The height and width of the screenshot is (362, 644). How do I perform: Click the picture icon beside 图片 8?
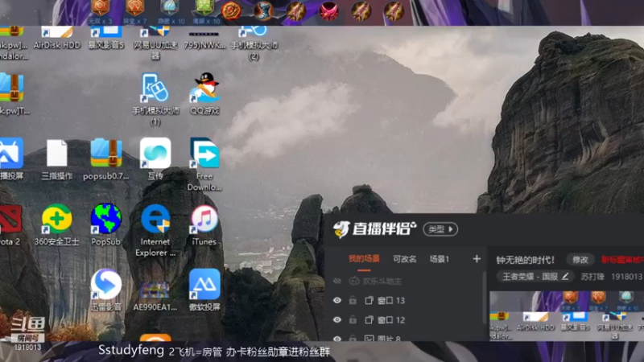(369, 338)
